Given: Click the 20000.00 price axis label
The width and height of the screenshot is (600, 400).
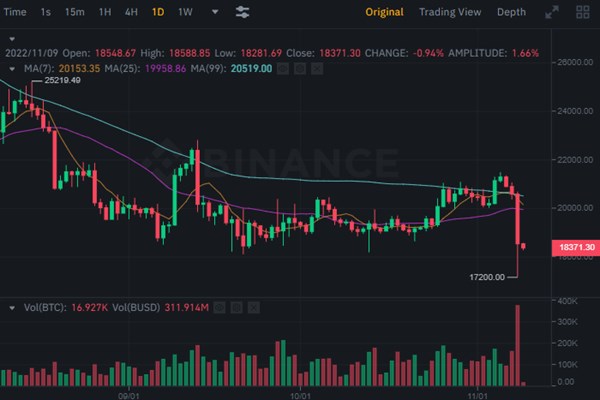Looking at the screenshot, I should (575, 208).
